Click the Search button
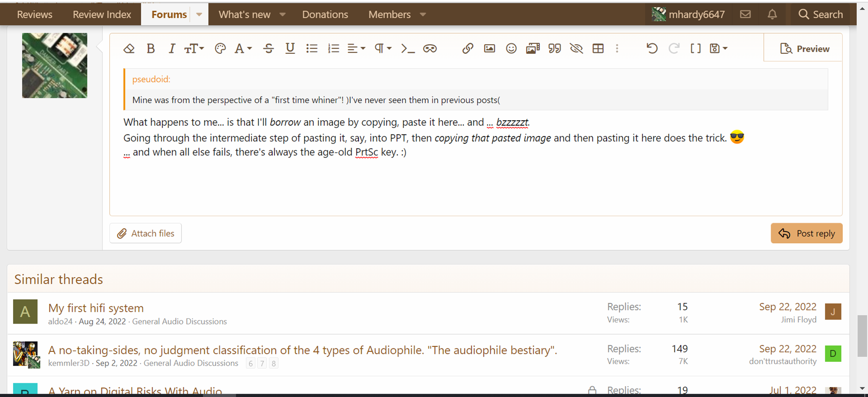The height and width of the screenshot is (397, 868). (821, 14)
